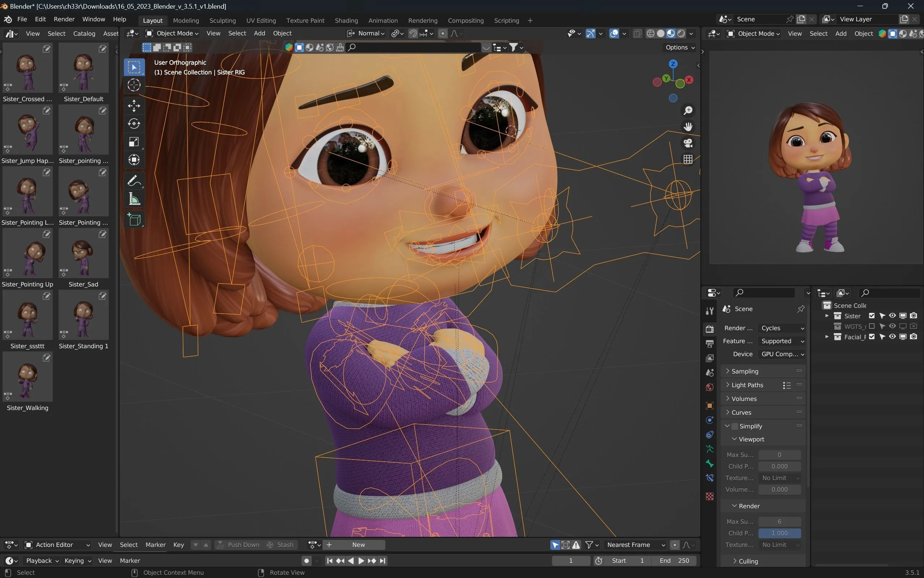Hide the WGTS object with its eye toggle
924x578 pixels.
coord(891,326)
